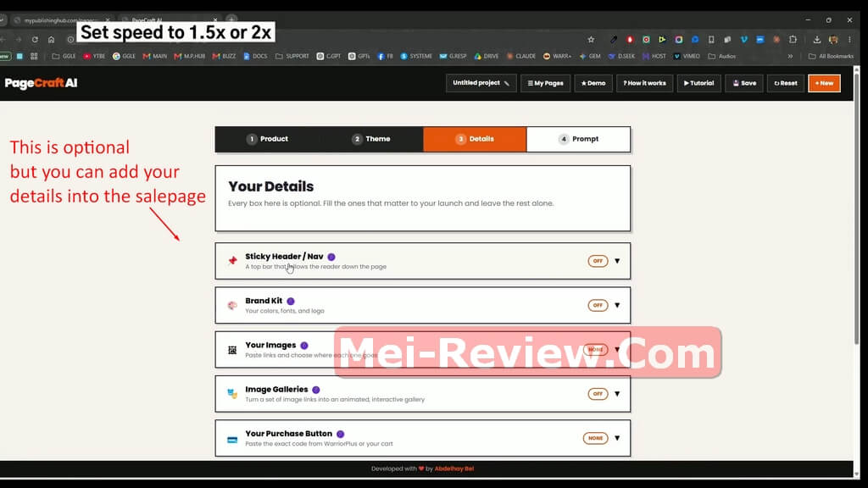
Task: Go to step 4 Prompt tab
Action: pos(578,139)
